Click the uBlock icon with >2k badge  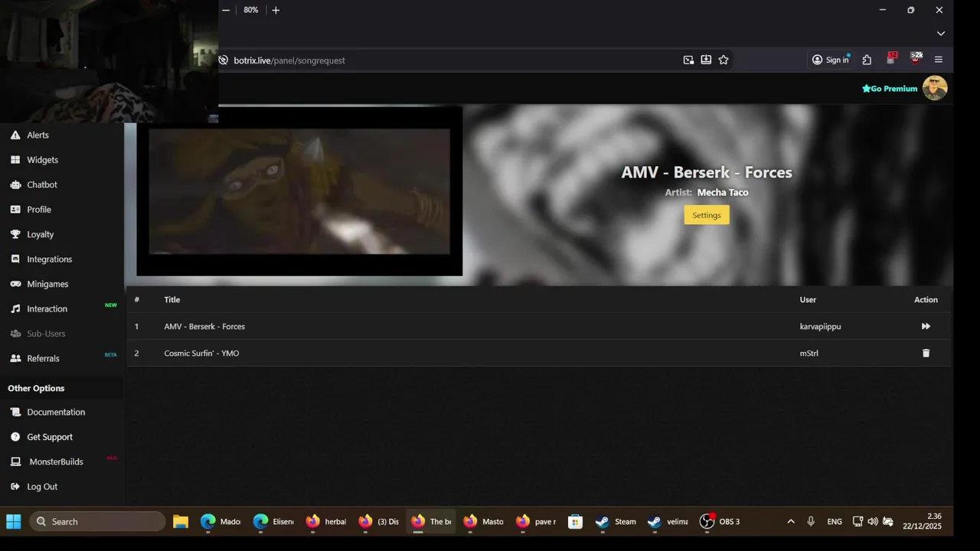tap(916, 59)
